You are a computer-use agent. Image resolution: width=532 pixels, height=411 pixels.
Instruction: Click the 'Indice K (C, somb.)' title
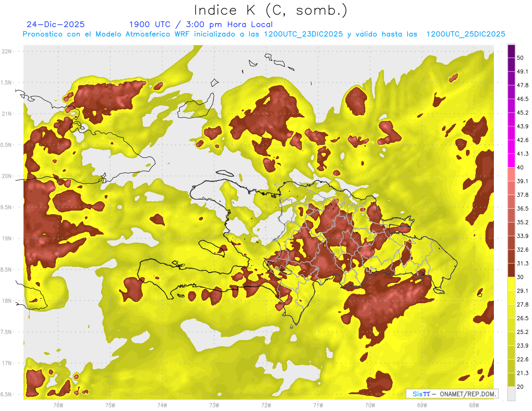(270, 10)
